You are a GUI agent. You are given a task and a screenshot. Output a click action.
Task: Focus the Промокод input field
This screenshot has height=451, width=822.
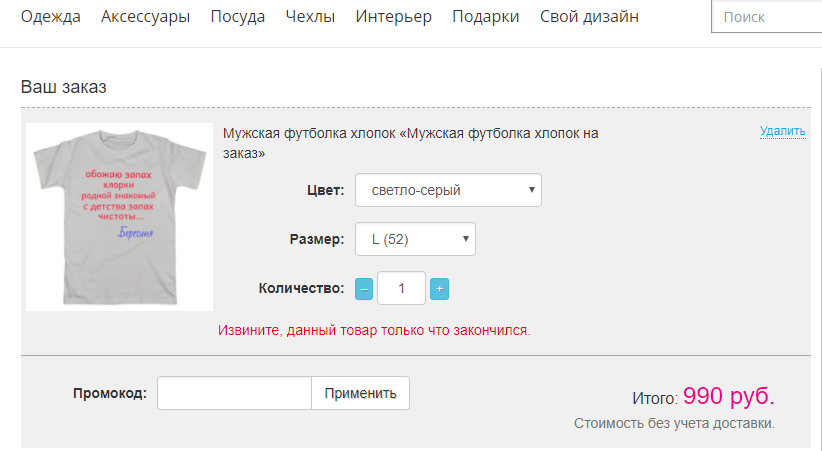click(x=235, y=393)
